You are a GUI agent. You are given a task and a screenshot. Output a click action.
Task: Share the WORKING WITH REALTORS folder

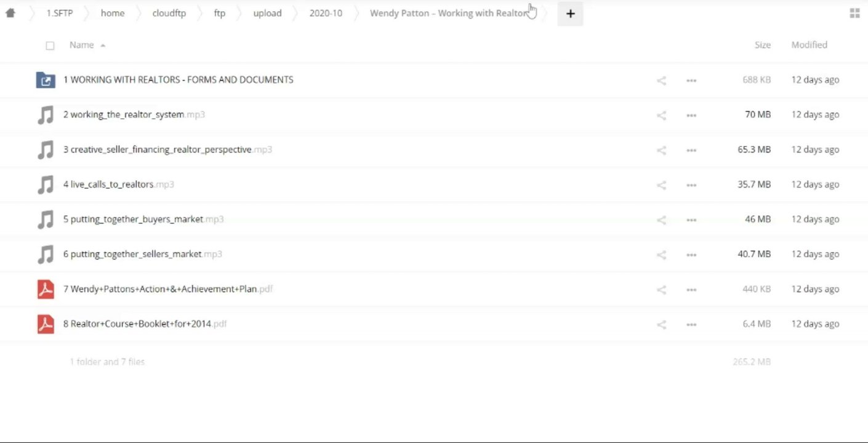pyautogui.click(x=661, y=80)
